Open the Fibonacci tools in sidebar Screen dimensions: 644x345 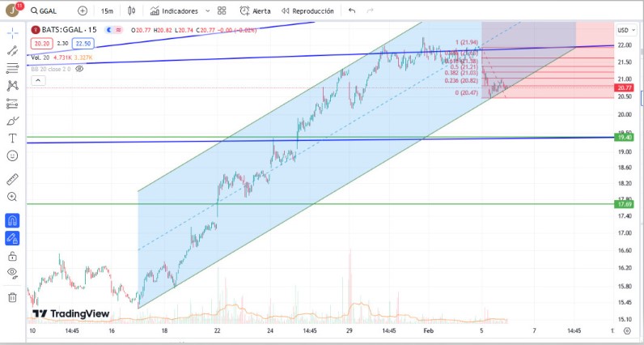coord(12,68)
